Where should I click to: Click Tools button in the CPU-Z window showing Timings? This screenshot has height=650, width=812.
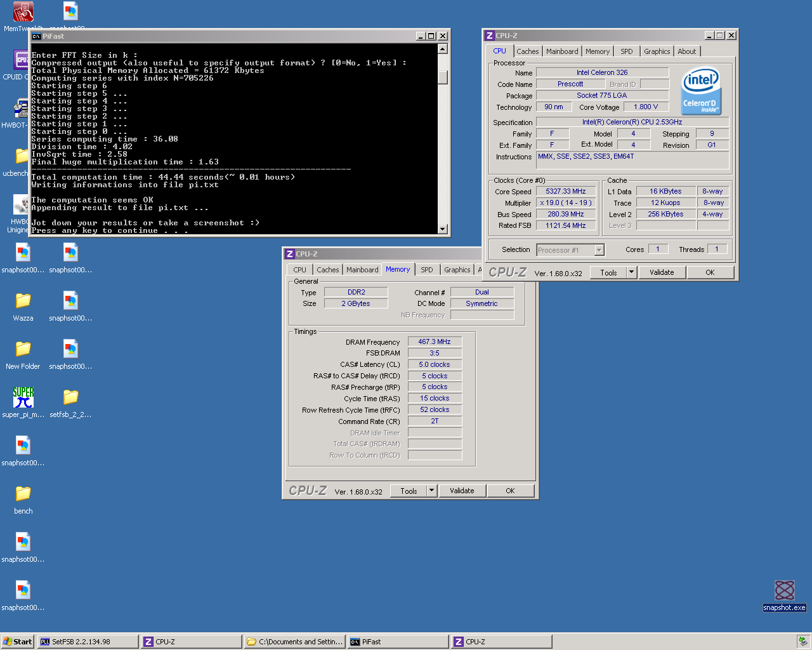[x=409, y=491]
